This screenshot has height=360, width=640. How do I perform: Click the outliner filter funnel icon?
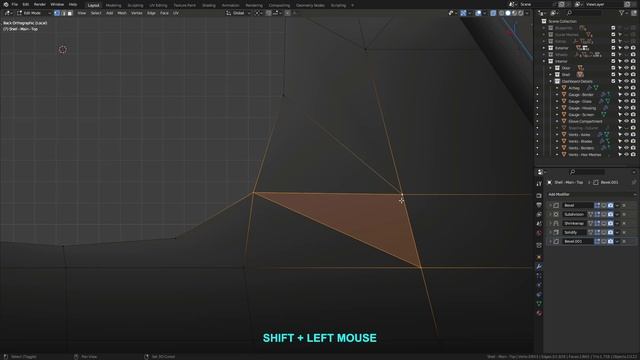tap(622, 13)
